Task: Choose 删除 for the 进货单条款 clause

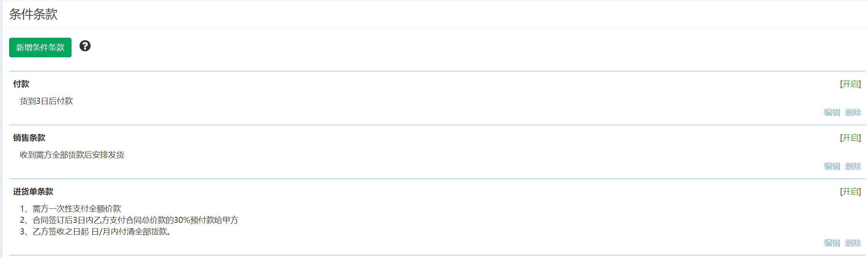Action: point(853,243)
